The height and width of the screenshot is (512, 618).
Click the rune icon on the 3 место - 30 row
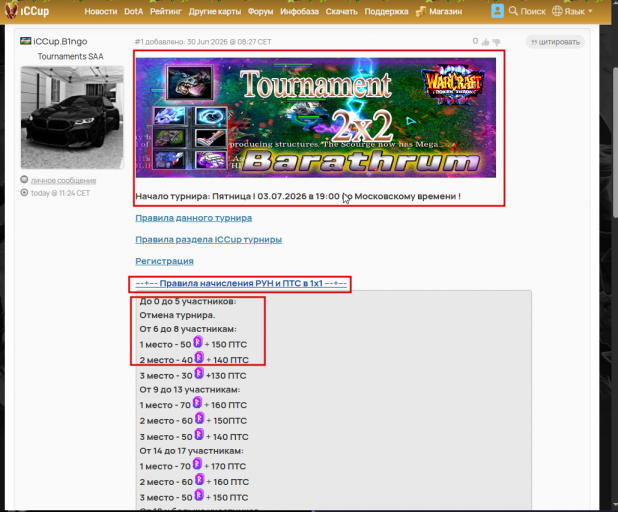199,373
